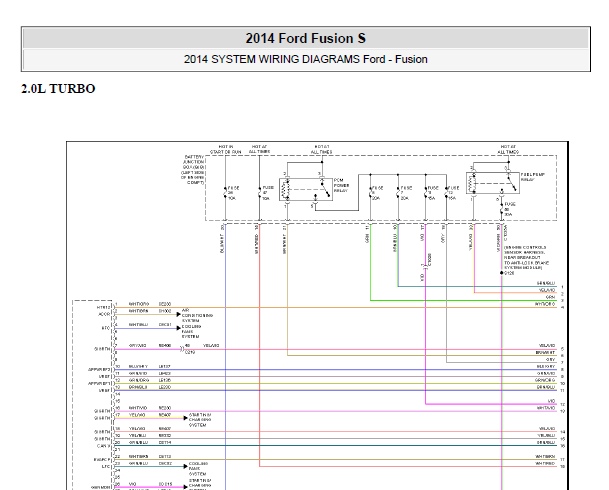The width and height of the screenshot is (609, 490).
Task: Select the 'FUEL PUMP RELAY' label
Action: [532, 177]
